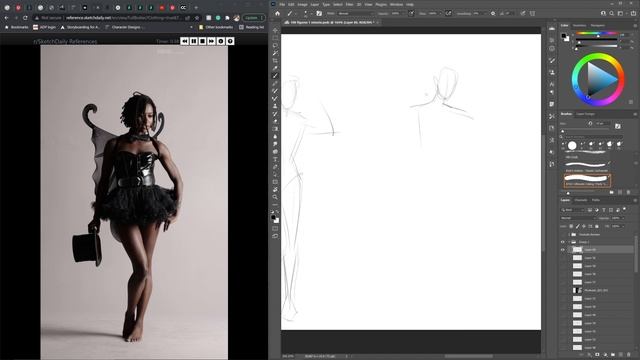Open 'Character Designs' bookmark folder
The image size is (640, 360).
[x=123, y=27]
